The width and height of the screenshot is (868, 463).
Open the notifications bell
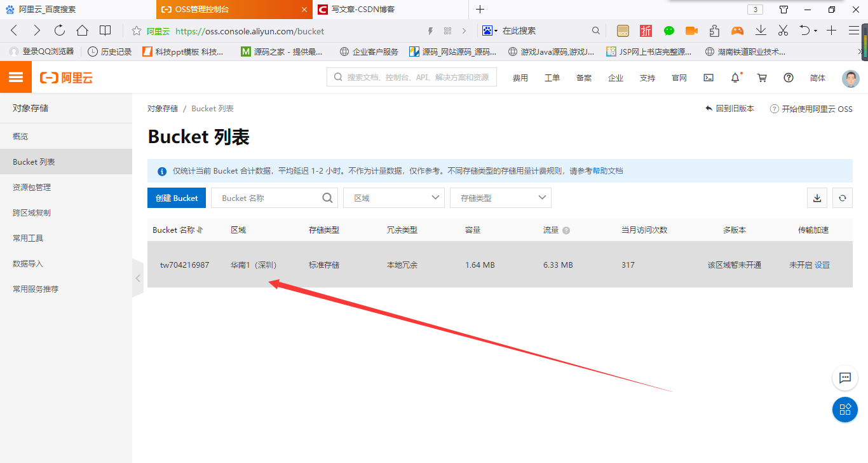coord(735,77)
